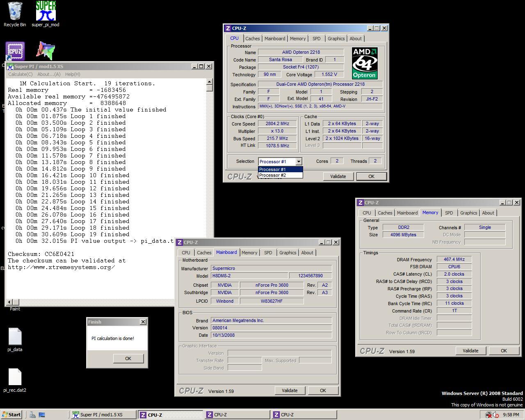Click the Checksum: CC6E0421 line in Super PI
This screenshot has height=420, width=525.
41,254
